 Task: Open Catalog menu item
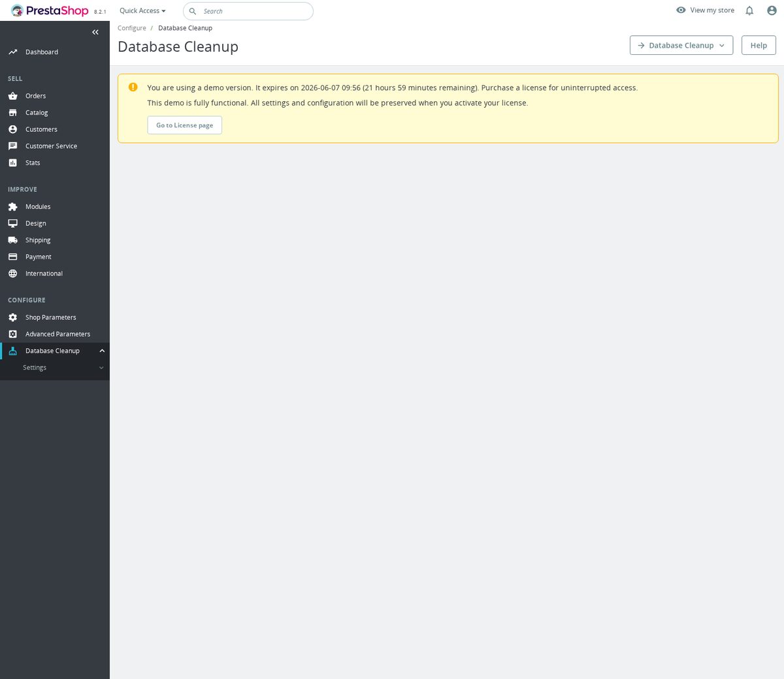(55, 113)
